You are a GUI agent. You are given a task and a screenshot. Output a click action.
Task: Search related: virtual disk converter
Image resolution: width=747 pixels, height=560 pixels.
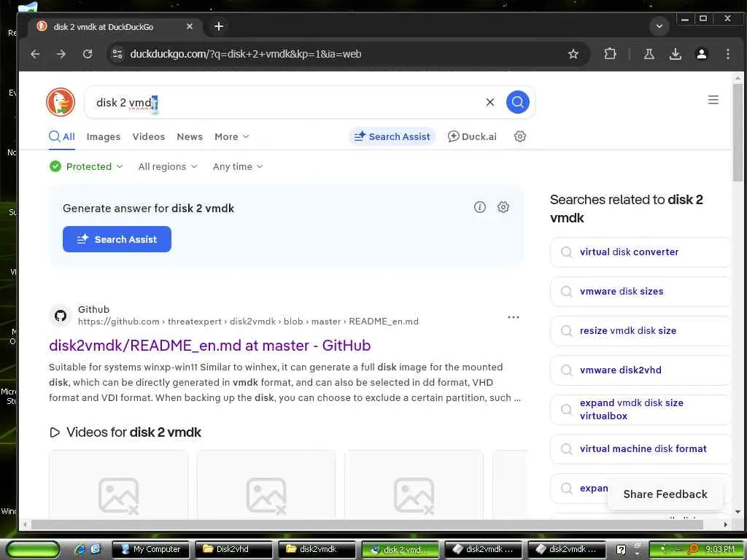coord(640,252)
